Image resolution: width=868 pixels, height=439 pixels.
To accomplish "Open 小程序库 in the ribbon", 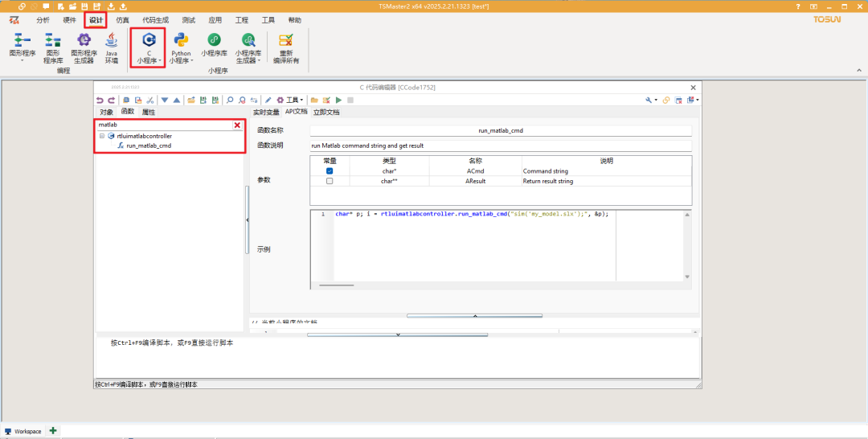I will pos(215,45).
